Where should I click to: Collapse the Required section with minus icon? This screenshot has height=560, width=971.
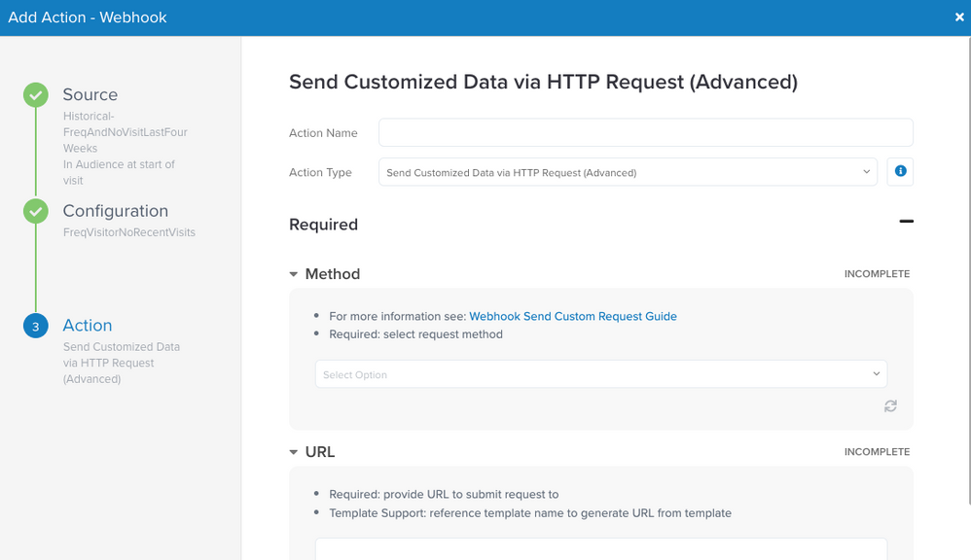pos(906,222)
